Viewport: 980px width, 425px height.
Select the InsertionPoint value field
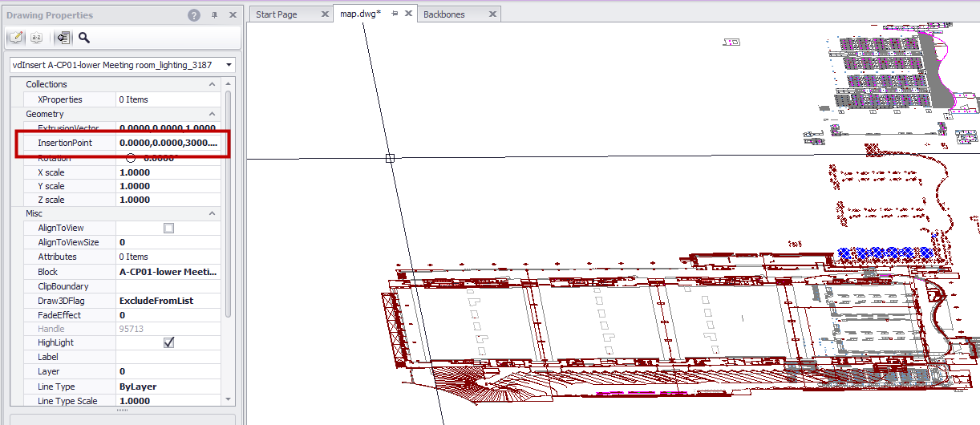[168, 143]
